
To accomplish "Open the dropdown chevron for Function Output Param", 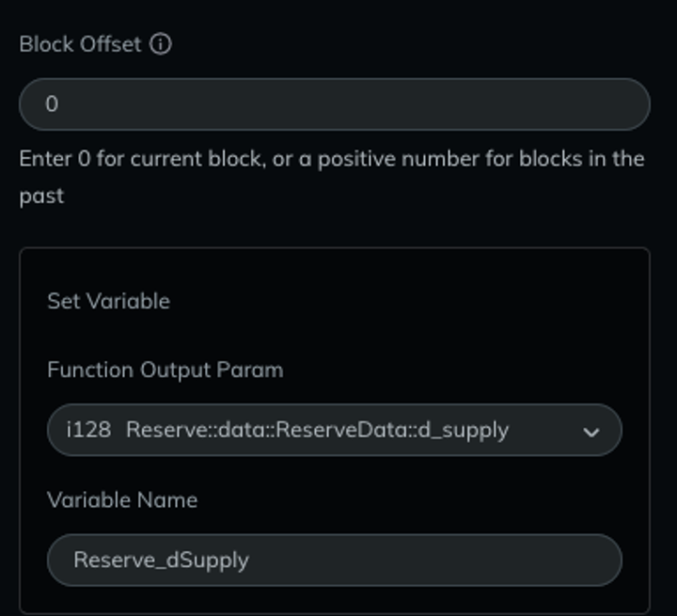I will [590, 432].
